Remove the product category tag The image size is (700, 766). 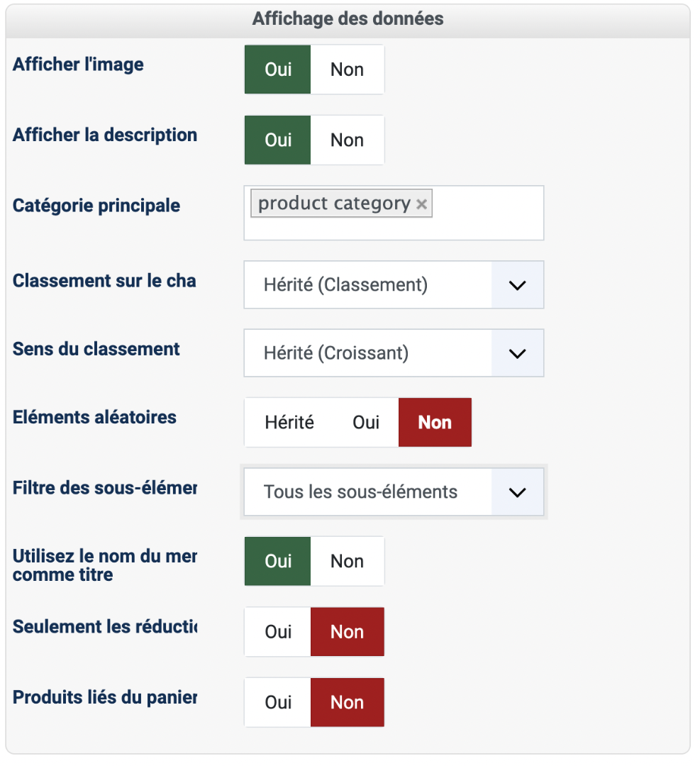pos(421,204)
